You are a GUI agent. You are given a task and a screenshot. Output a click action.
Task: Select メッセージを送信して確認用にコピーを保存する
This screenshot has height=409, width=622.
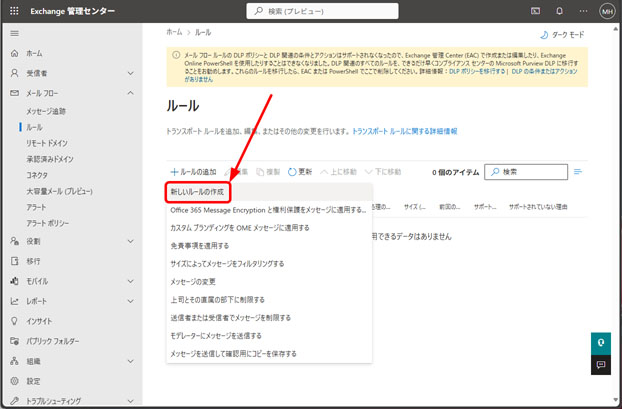269,353
